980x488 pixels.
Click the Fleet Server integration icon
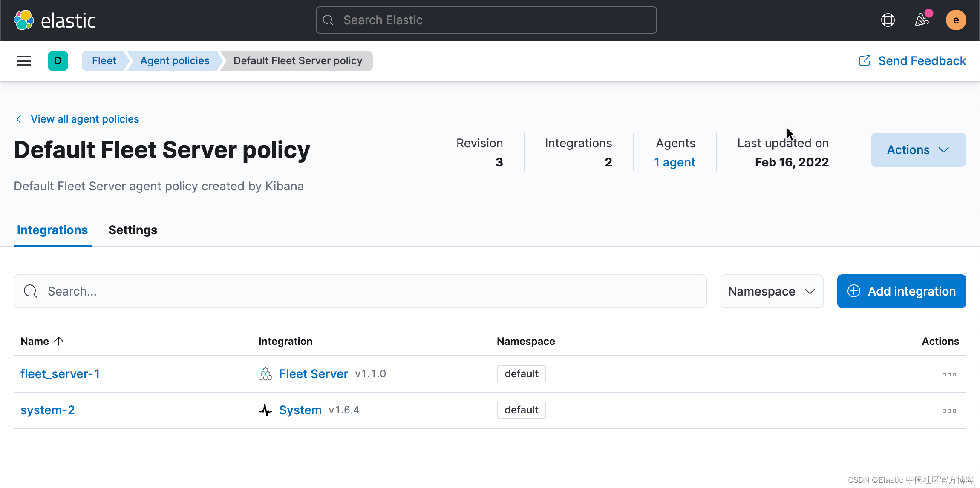pyautogui.click(x=265, y=373)
